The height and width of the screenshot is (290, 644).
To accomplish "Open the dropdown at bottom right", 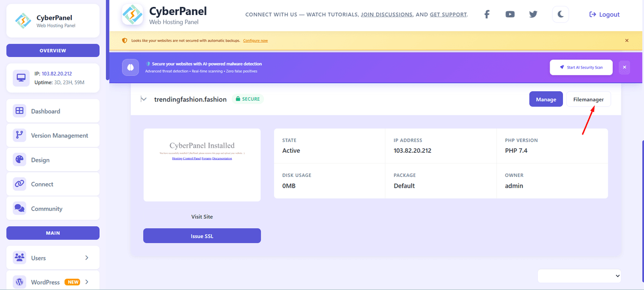I will [x=579, y=276].
